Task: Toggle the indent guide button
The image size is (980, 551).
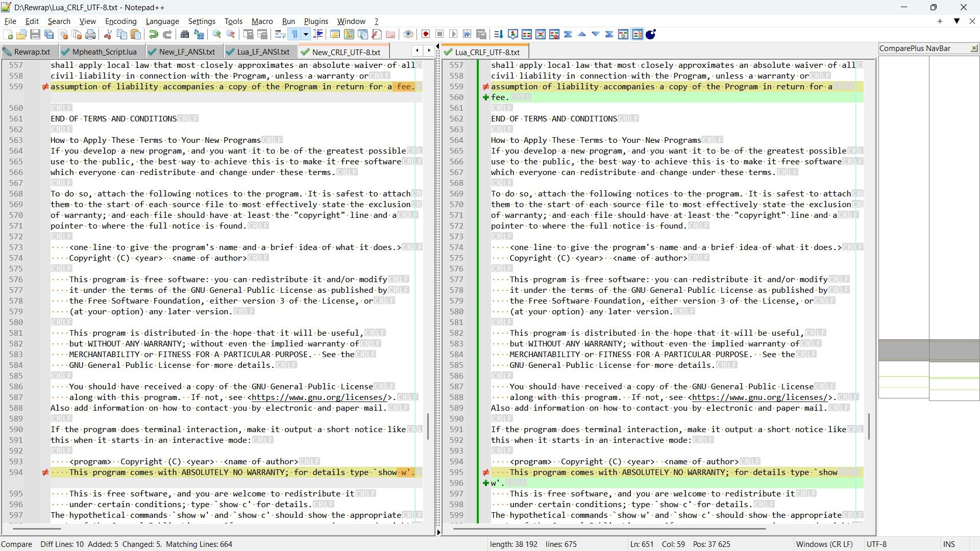Action: pos(318,34)
